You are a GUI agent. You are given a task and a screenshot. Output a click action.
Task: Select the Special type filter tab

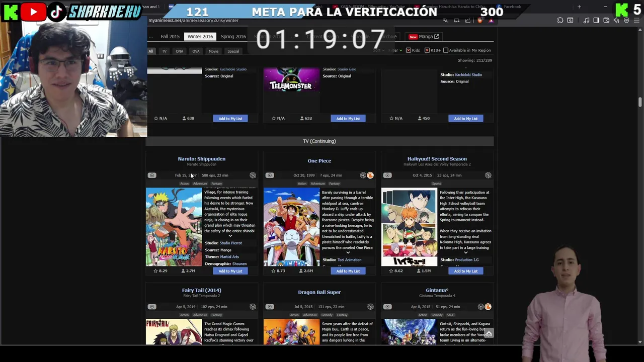click(x=233, y=51)
